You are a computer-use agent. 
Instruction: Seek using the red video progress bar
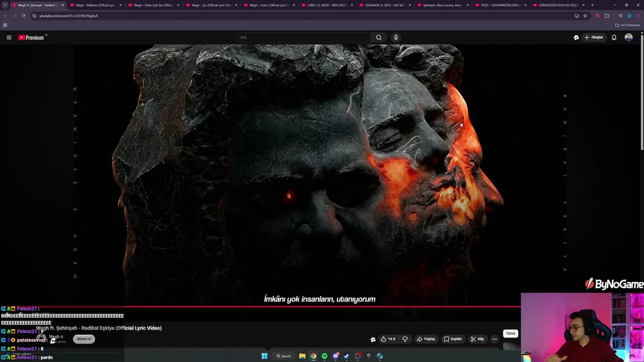(x=260, y=306)
